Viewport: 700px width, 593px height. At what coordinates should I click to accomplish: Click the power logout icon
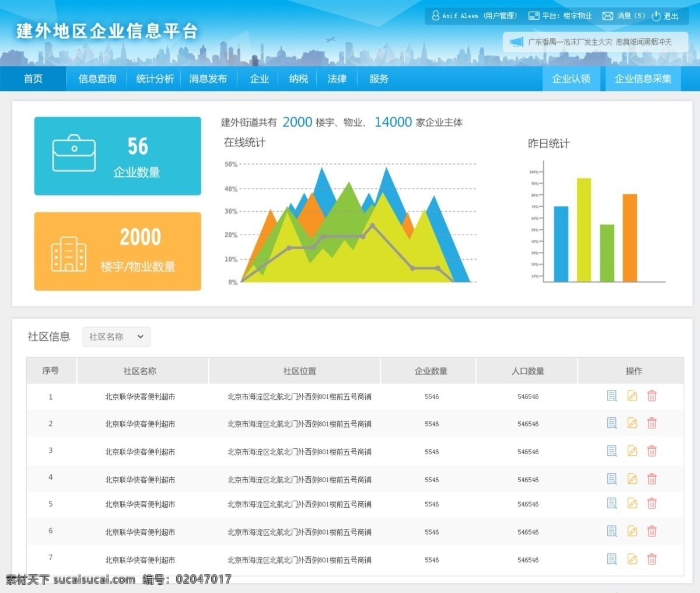[656, 16]
